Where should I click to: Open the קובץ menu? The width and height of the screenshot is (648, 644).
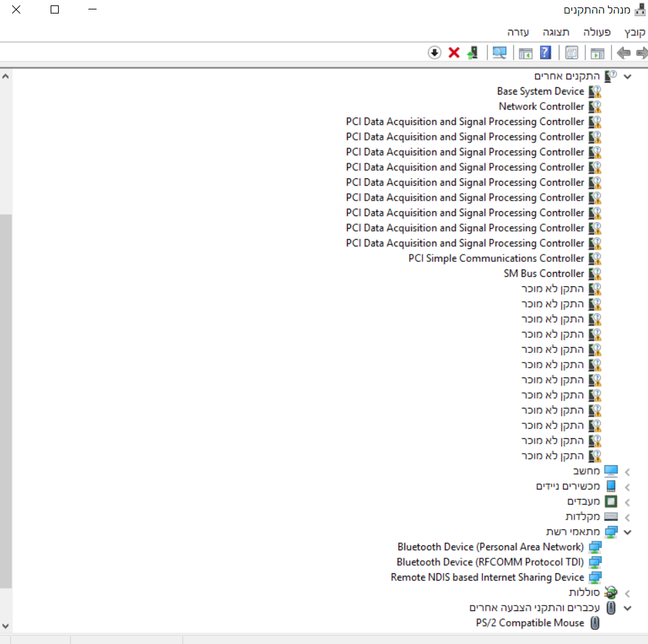point(634,32)
